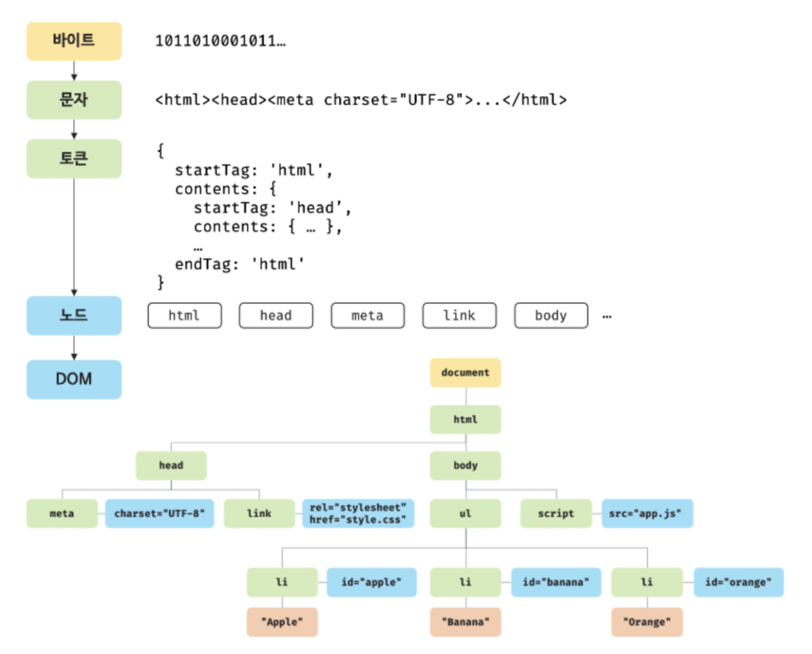Click the ul tree node
This screenshot has width=812, height=654.
click(x=465, y=513)
